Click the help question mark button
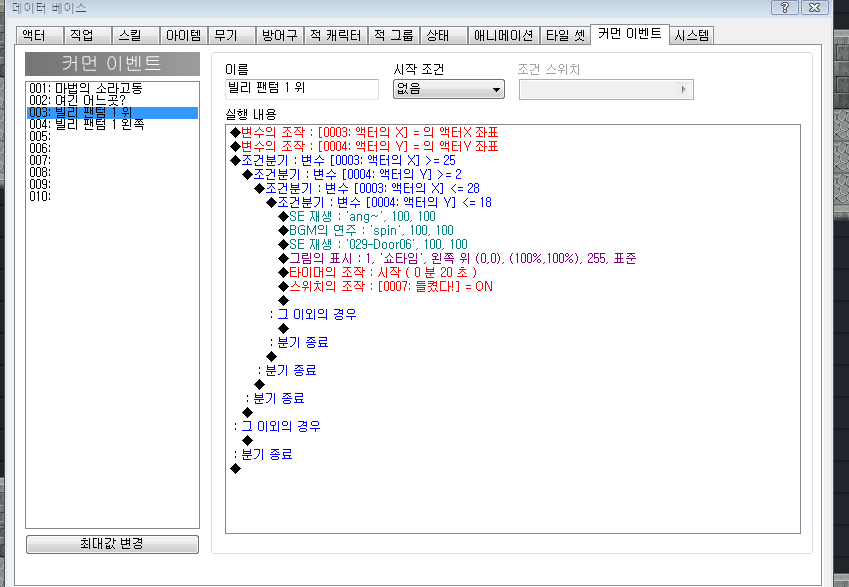Image resolution: width=849 pixels, height=587 pixels. [785, 7]
